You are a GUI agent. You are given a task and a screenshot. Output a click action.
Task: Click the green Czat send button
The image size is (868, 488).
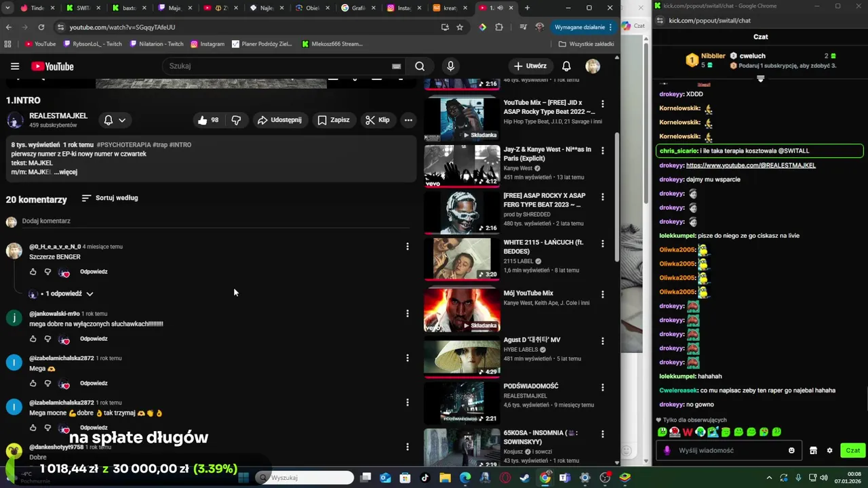[852, 450]
